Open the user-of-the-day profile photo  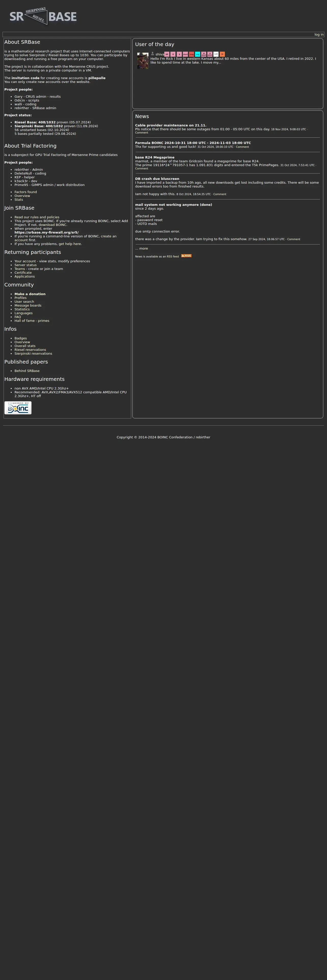[143, 61]
